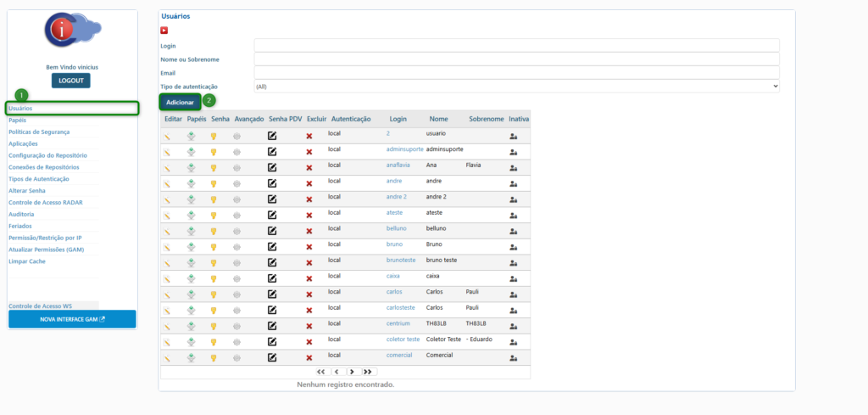Click the Avançado gear icon for carlos

(237, 294)
